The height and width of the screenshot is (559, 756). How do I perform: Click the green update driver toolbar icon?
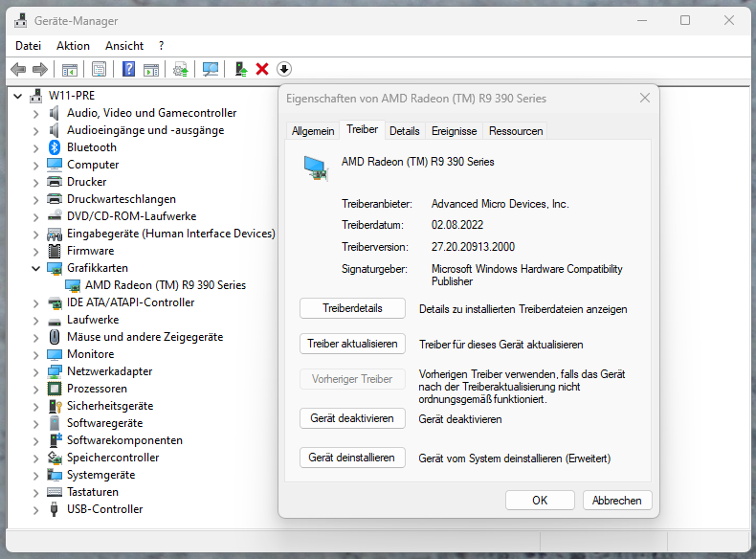click(240, 70)
